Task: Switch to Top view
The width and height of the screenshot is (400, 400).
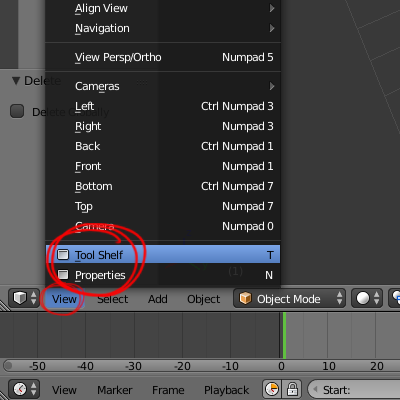Action: pyautogui.click(x=163, y=206)
